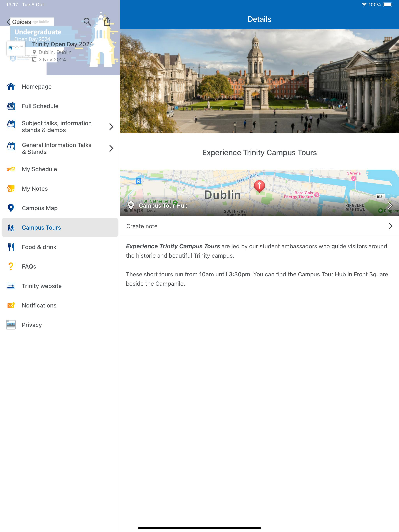Tap the share icon in header

click(107, 22)
